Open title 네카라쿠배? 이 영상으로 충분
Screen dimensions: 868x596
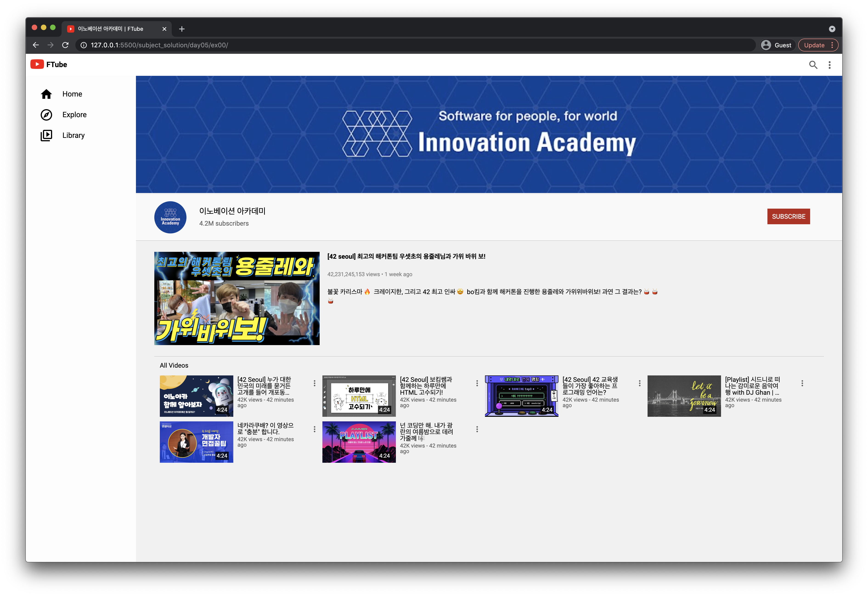click(265, 428)
